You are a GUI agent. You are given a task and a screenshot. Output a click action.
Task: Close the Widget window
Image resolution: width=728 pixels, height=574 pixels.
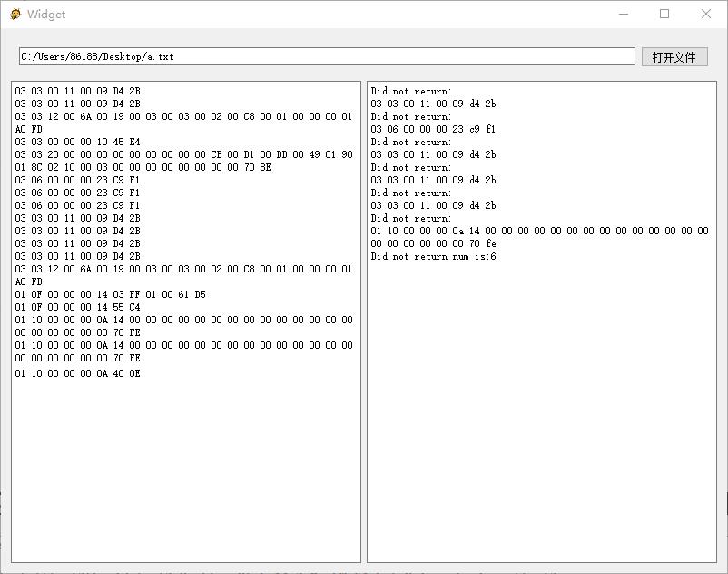pyautogui.click(x=705, y=14)
